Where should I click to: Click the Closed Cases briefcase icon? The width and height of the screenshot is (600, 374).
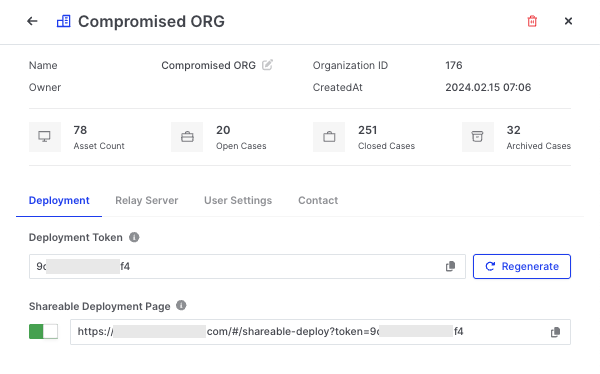coord(329,137)
